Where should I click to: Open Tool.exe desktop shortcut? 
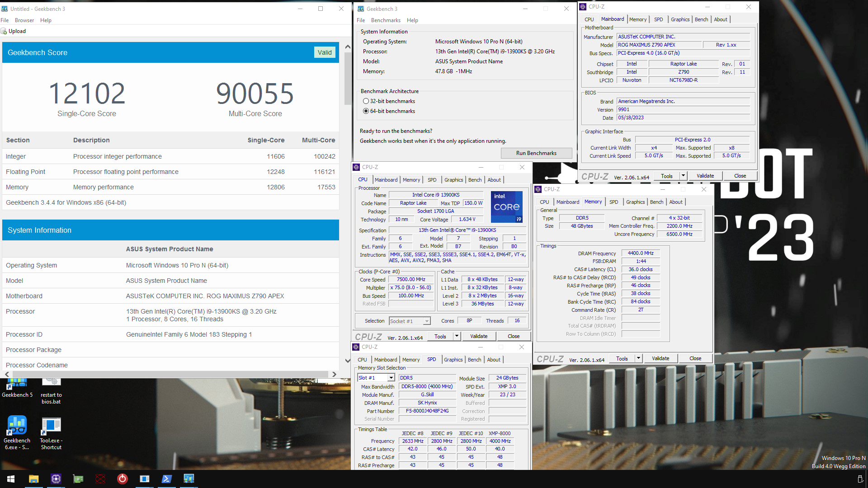51,432
